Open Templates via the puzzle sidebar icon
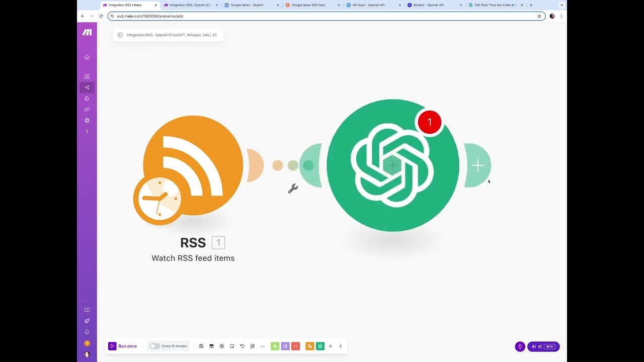 [x=87, y=99]
